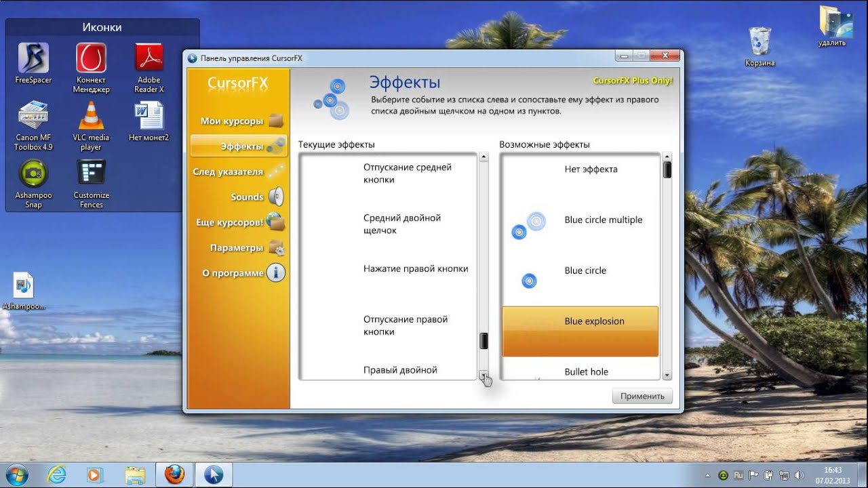
Task: Click possible effects scrollbar down arrow
Action: tap(667, 375)
